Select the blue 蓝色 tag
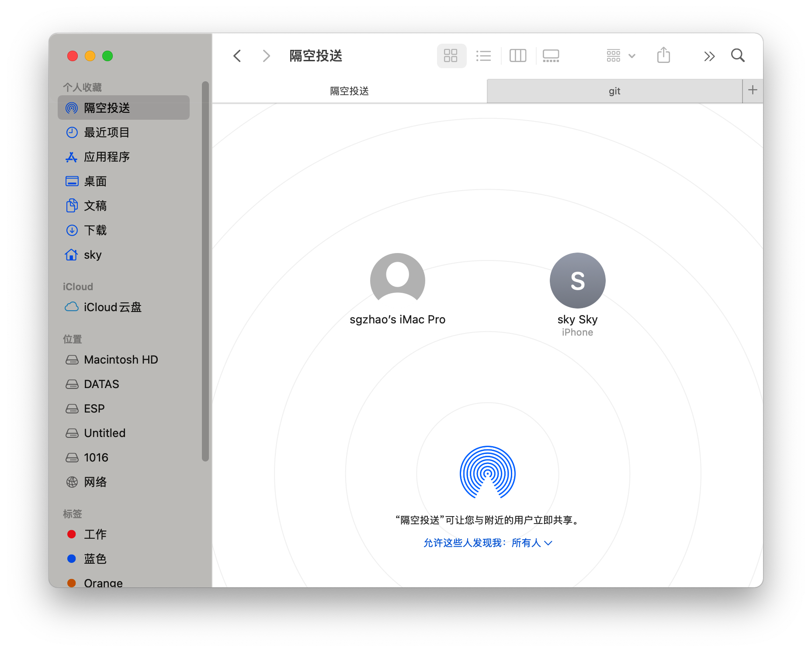The image size is (812, 652). click(124, 558)
